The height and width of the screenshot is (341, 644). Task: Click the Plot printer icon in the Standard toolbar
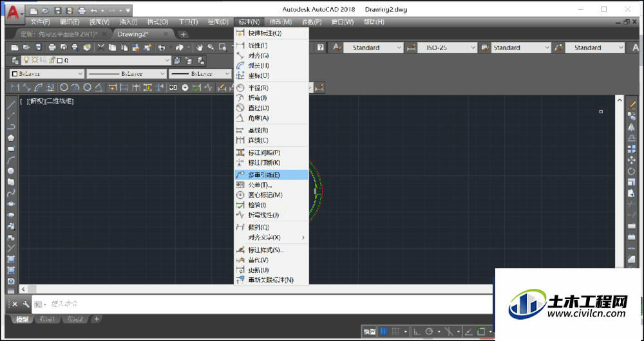(x=52, y=48)
